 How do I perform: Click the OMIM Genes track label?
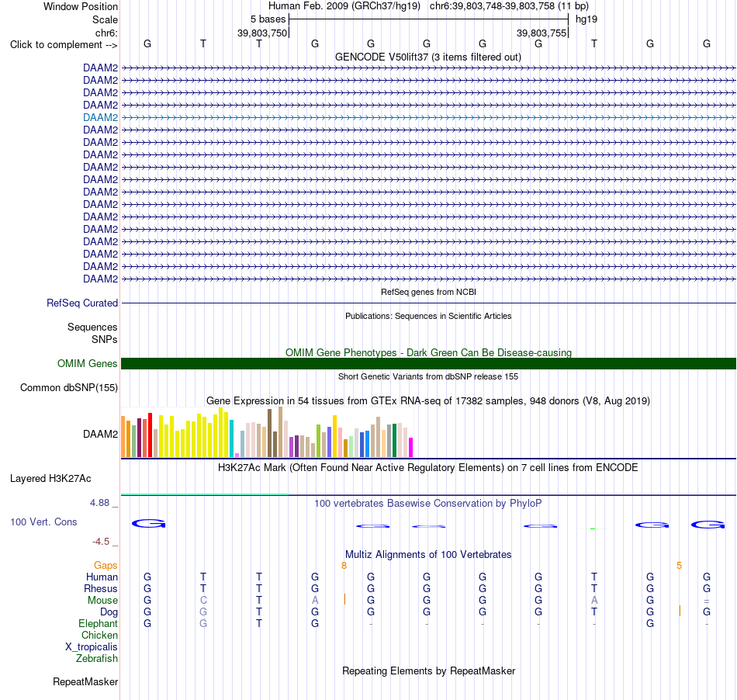[87, 363]
